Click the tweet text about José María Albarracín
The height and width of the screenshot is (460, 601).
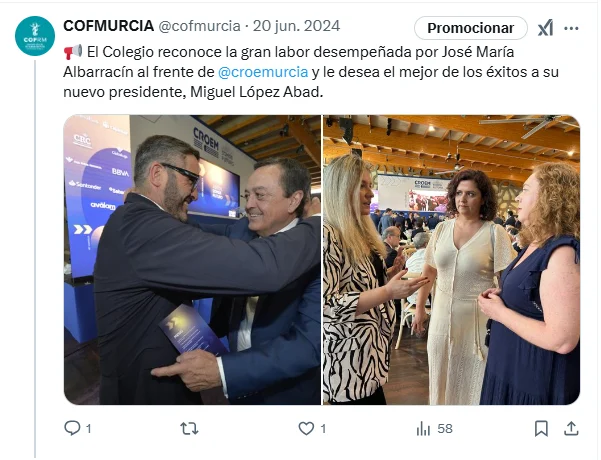[x=311, y=72]
